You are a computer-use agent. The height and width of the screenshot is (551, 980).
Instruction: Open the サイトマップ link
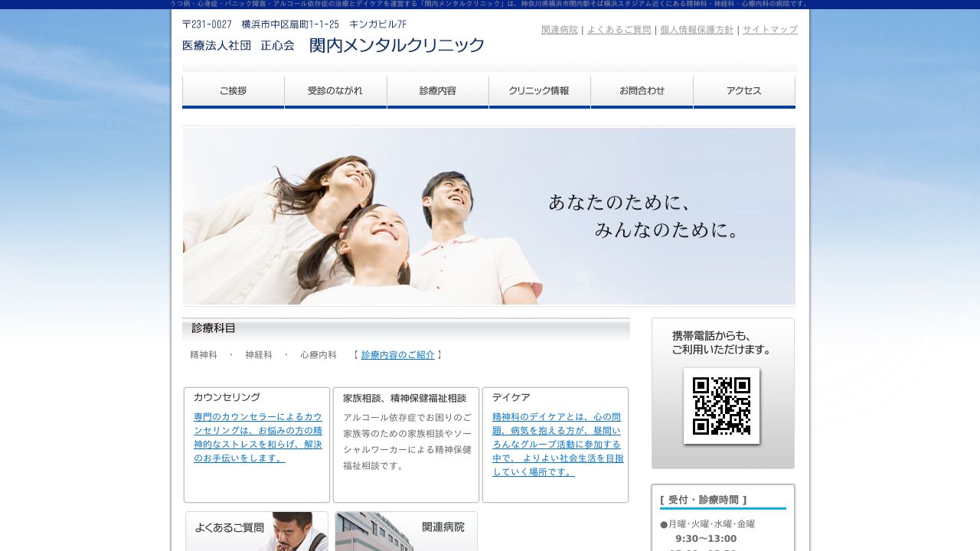click(x=769, y=30)
